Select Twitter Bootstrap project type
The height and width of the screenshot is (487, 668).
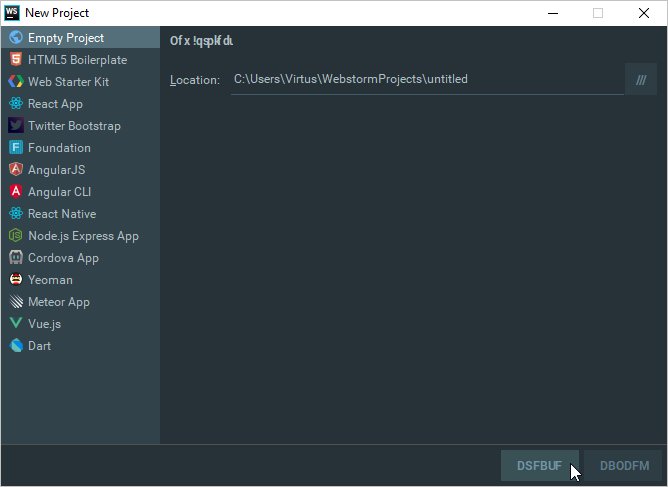click(81, 126)
